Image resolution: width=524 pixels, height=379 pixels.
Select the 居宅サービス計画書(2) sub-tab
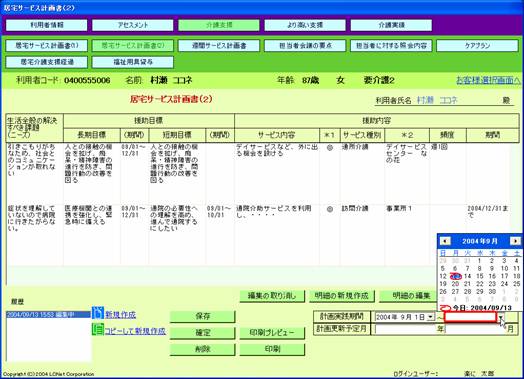pyautogui.click(x=133, y=46)
